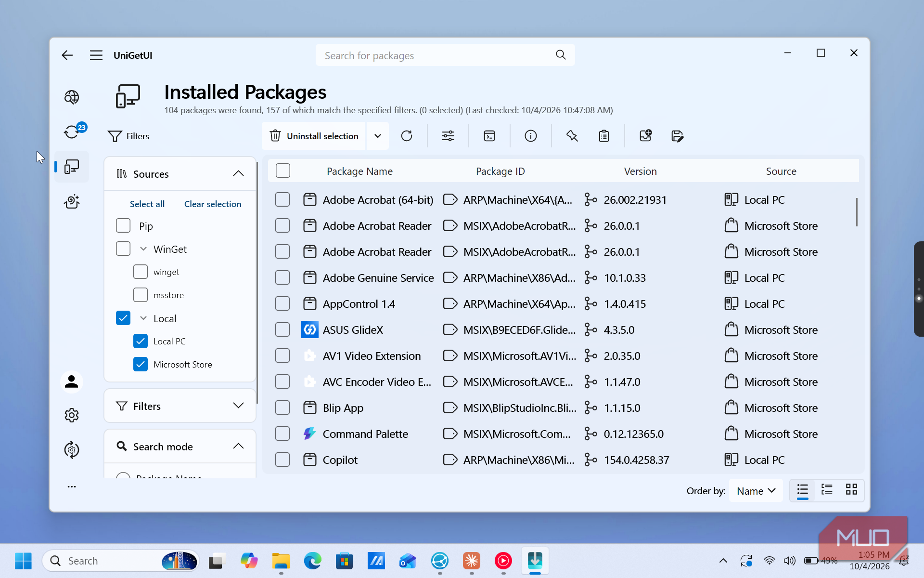Click the interactive uninstall terminal icon
The image size is (924, 578).
pos(489,136)
